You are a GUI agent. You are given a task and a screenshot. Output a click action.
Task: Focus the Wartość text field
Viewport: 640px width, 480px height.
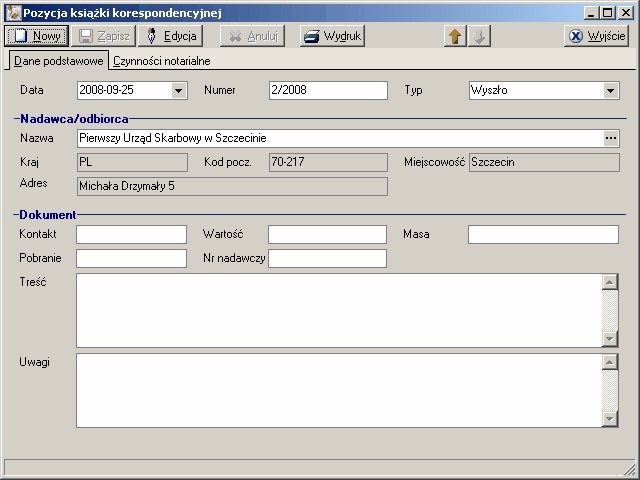(x=327, y=234)
